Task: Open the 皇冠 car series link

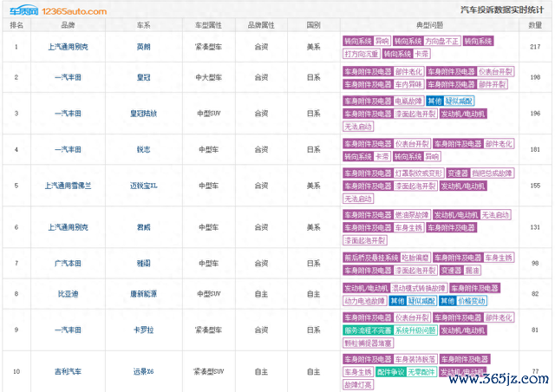Action: click(144, 77)
